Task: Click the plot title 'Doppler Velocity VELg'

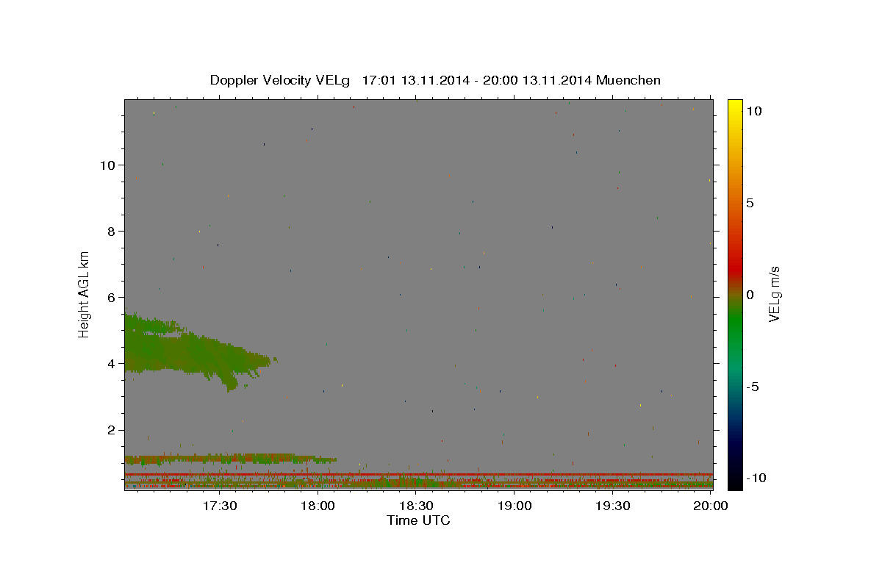Action: 279,80
